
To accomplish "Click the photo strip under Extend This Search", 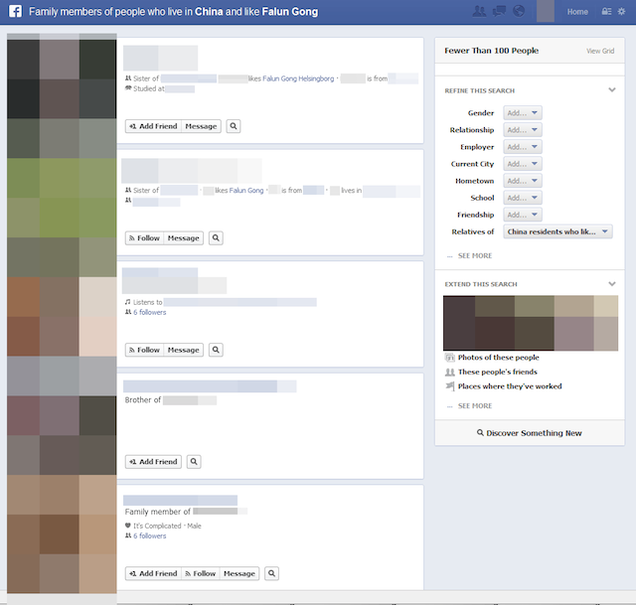I will pyautogui.click(x=531, y=323).
